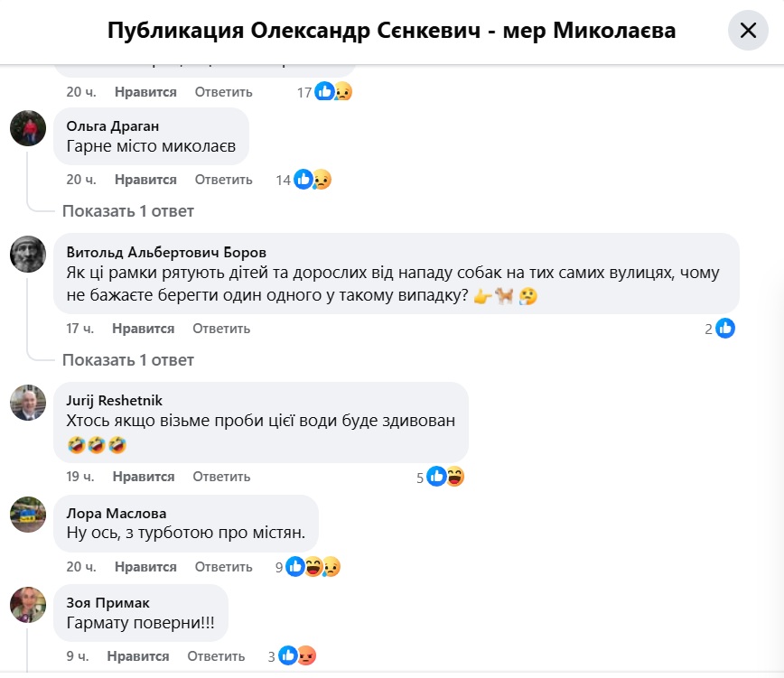Click the 17 ч. timestamp on Витольд's comment
This screenshot has width=784, height=678.
80,329
